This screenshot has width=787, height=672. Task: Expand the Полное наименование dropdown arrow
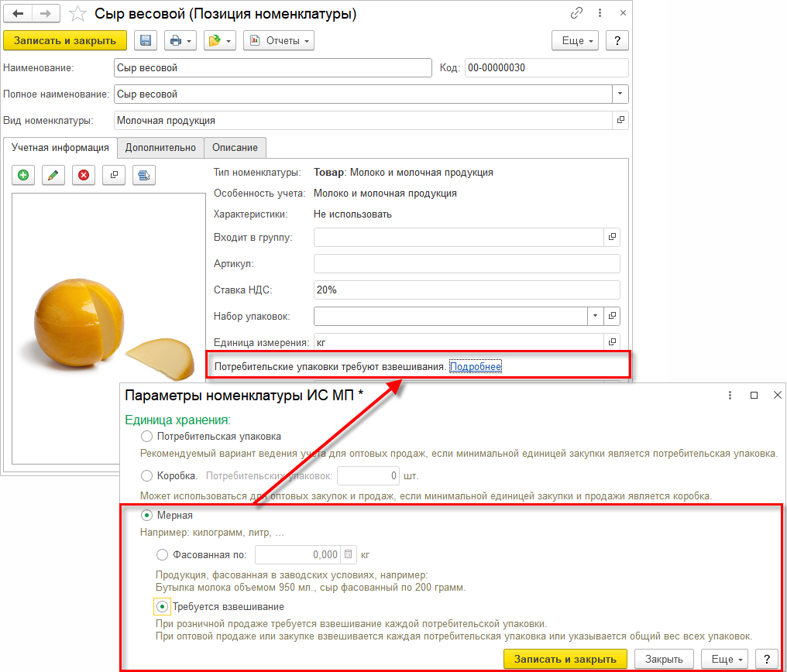pyautogui.click(x=620, y=94)
